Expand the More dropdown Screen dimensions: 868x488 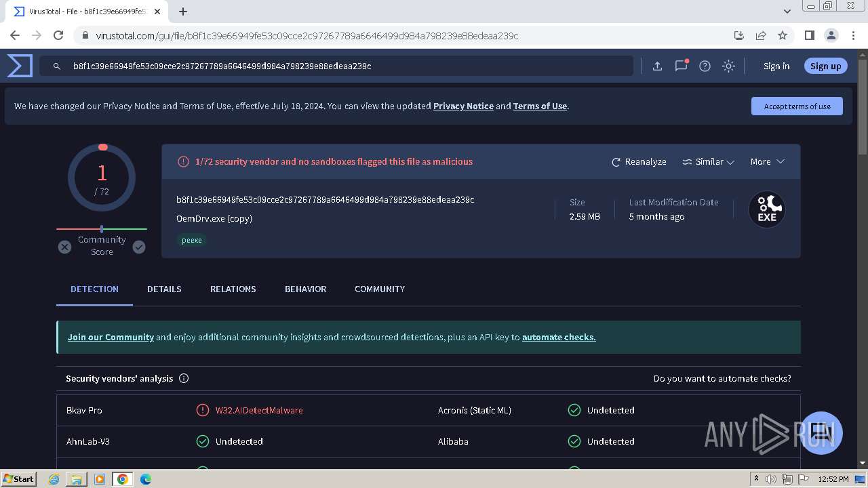(x=767, y=162)
